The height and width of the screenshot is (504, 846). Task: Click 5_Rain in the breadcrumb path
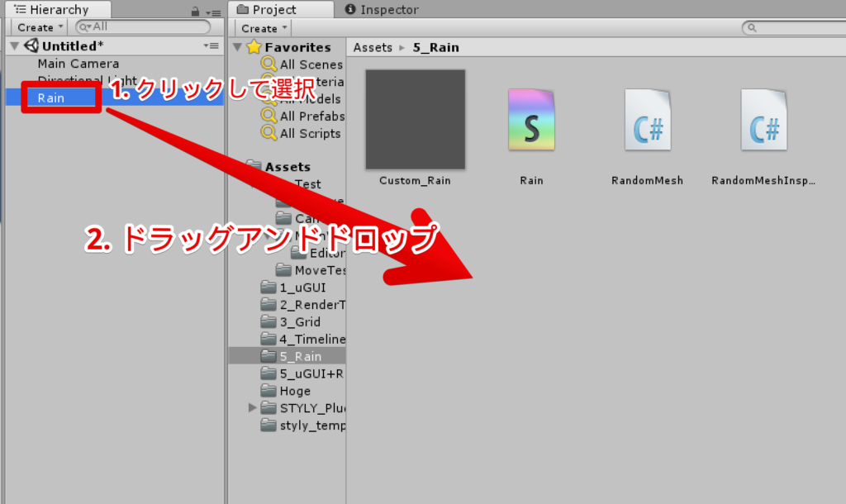tap(436, 47)
